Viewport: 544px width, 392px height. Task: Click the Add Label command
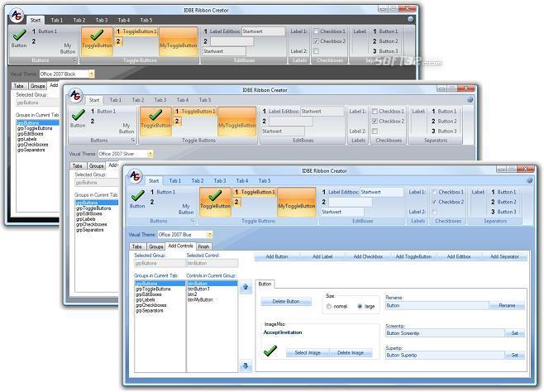322,256
